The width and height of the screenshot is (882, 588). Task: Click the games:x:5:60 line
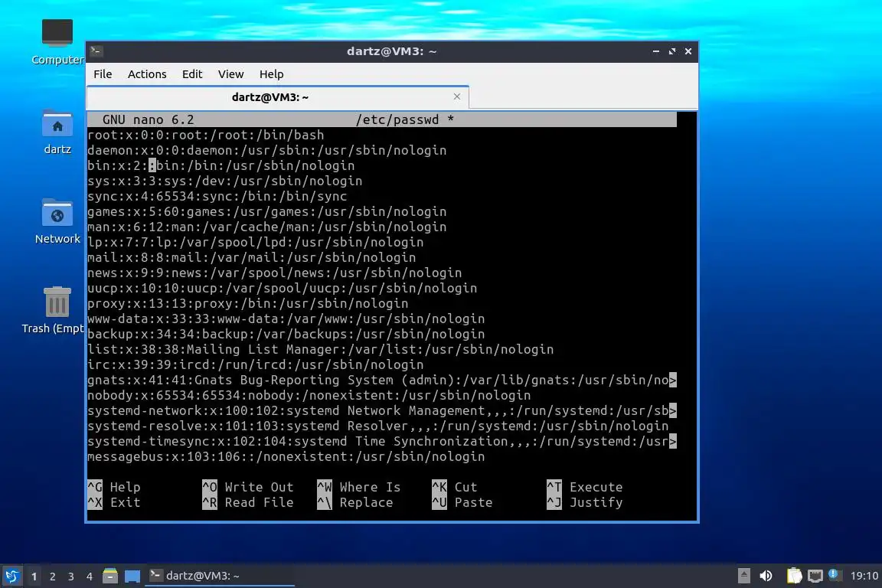(x=267, y=211)
